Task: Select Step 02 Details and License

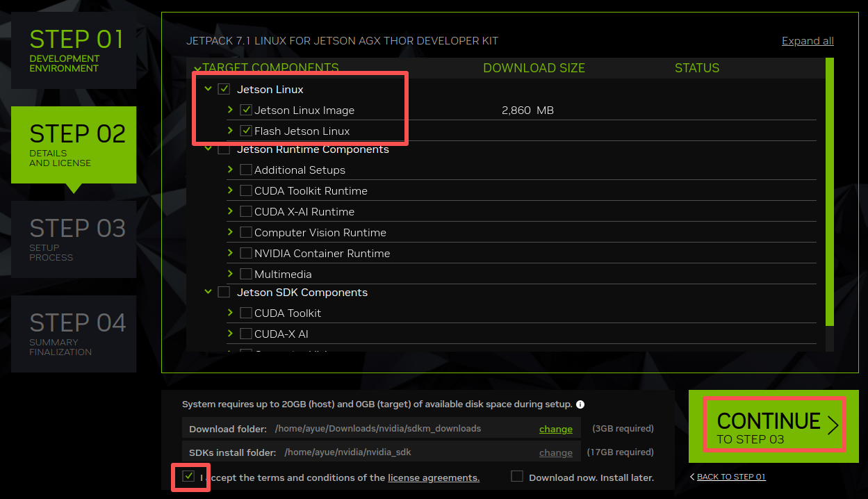Action: (74, 145)
